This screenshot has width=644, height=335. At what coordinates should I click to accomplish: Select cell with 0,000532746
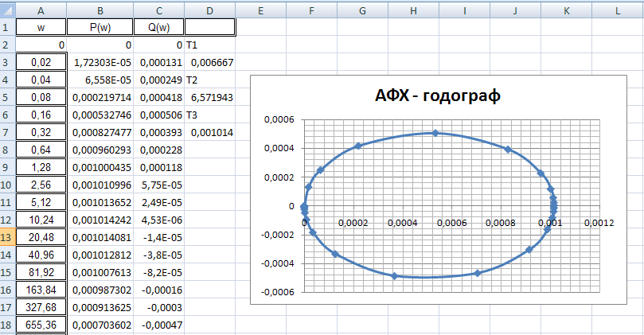tap(100, 115)
